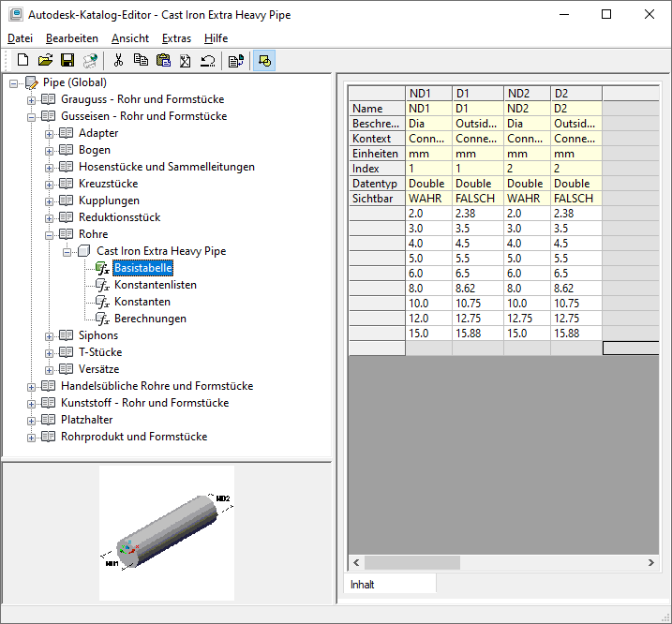Click the Berechnungen fx icon
The height and width of the screenshot is (624, 672).
[103, 319]
